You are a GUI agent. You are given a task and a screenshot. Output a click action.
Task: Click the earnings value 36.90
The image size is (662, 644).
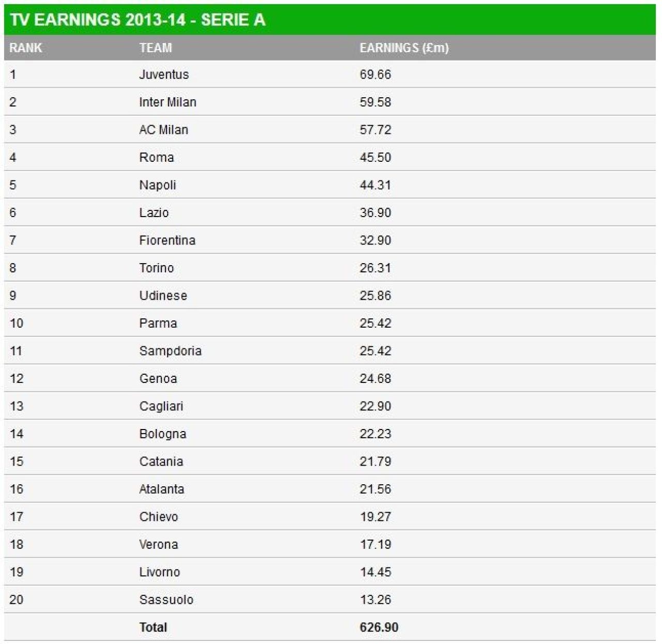(x=375, y=212)
